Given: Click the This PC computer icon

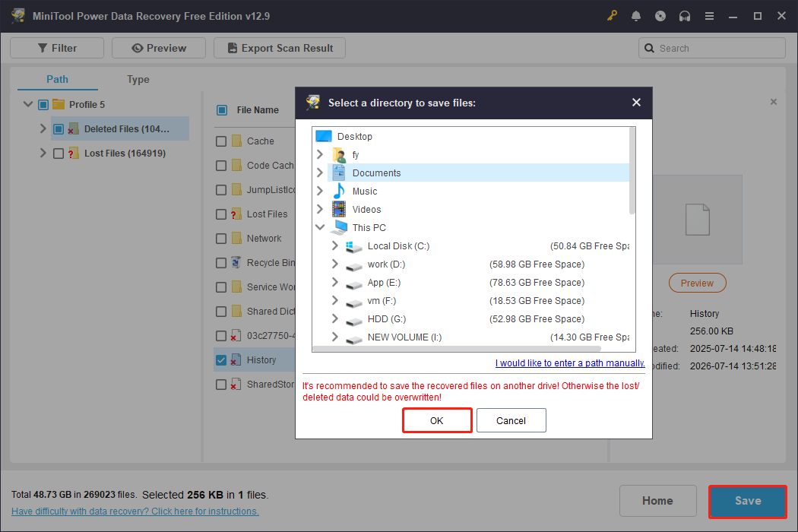Looking at the screenshot, I should 340,227.
